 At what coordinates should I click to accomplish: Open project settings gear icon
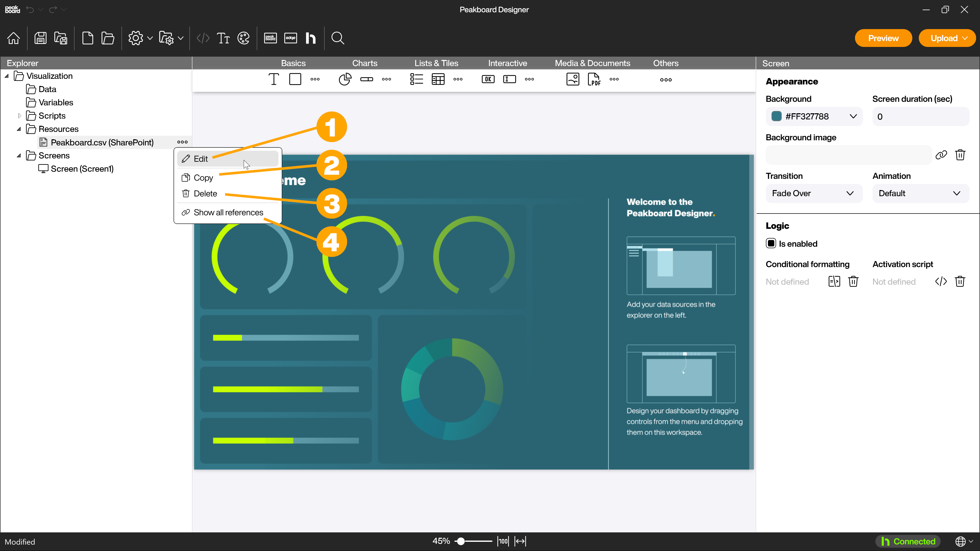point(136,38)
